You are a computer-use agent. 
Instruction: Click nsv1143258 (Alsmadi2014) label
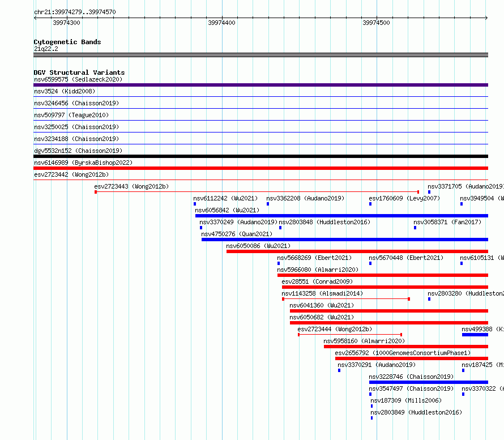(322, 293)
